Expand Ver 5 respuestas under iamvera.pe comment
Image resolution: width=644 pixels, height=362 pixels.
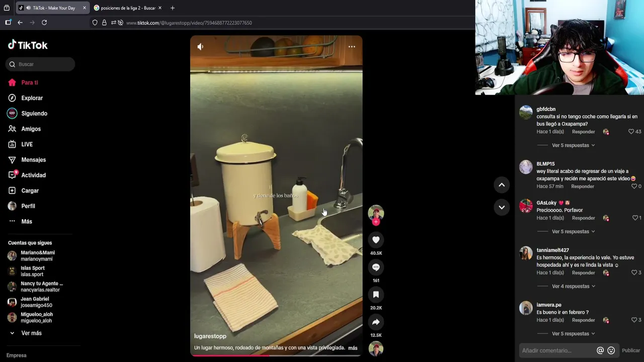(573, 334)
